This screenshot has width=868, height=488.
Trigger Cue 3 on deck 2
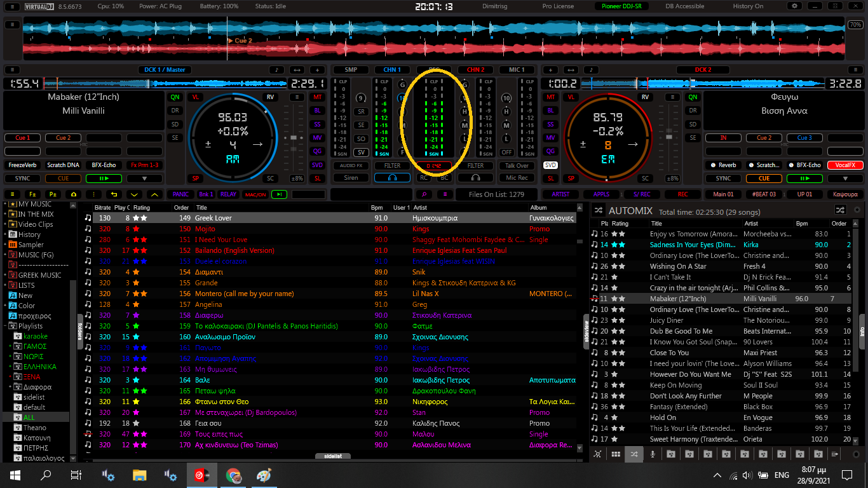(804, 138)
